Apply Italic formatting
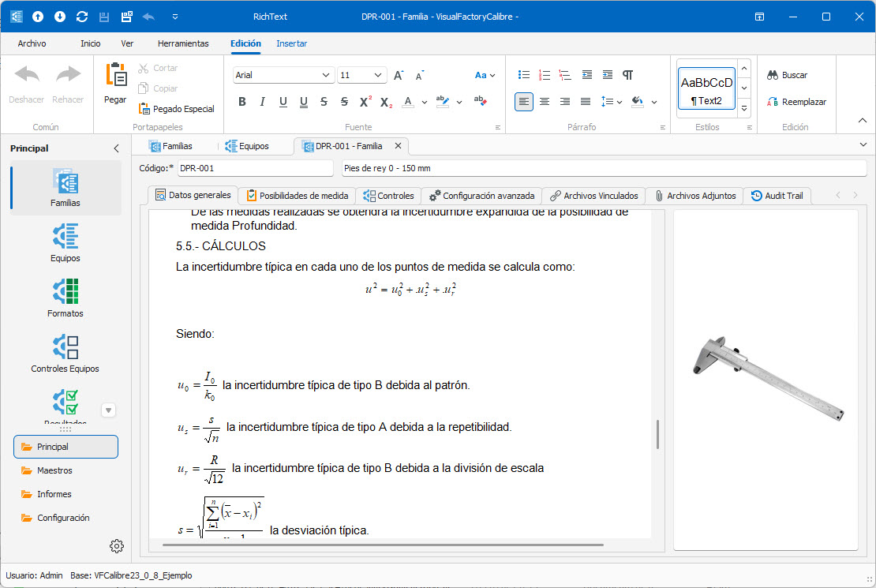The image size is (876, 588). [263, 102]
